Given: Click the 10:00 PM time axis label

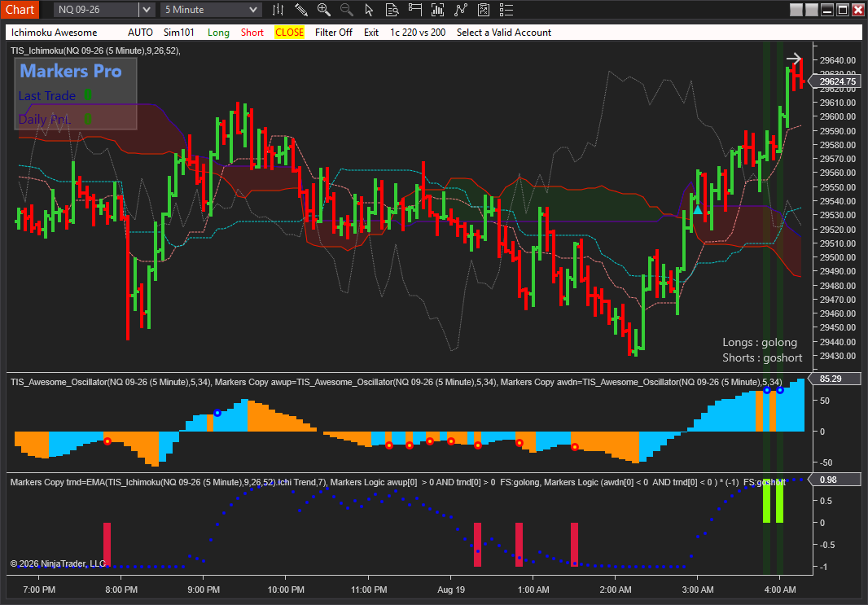Looking at the screenshot, I should click(286, 590).
